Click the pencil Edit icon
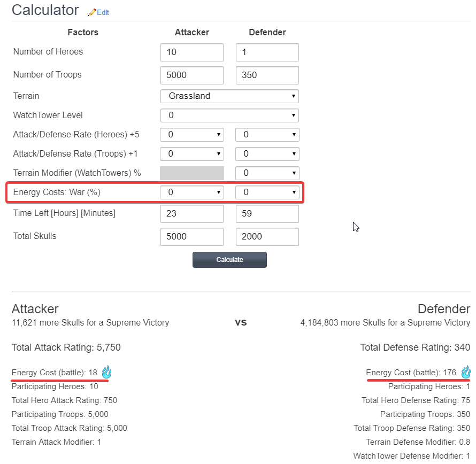The image size is (476, 464). (92, 12)
